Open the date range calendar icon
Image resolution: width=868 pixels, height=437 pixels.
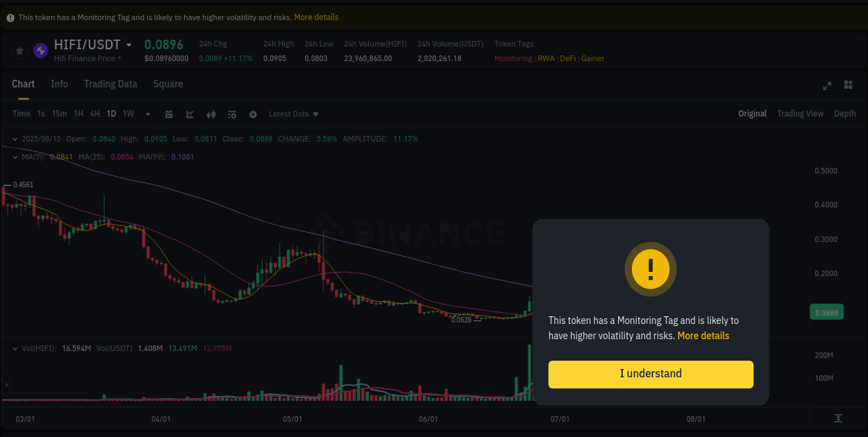point(169,114)
